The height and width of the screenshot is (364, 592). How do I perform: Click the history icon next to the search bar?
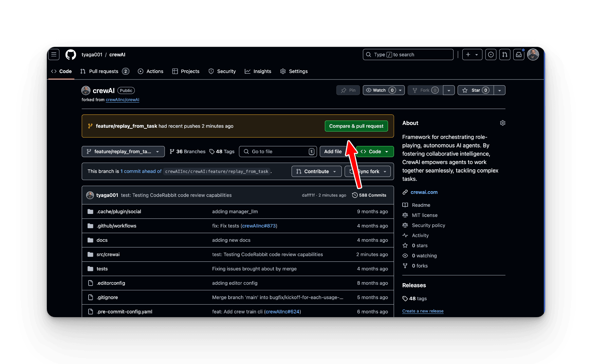491,54
